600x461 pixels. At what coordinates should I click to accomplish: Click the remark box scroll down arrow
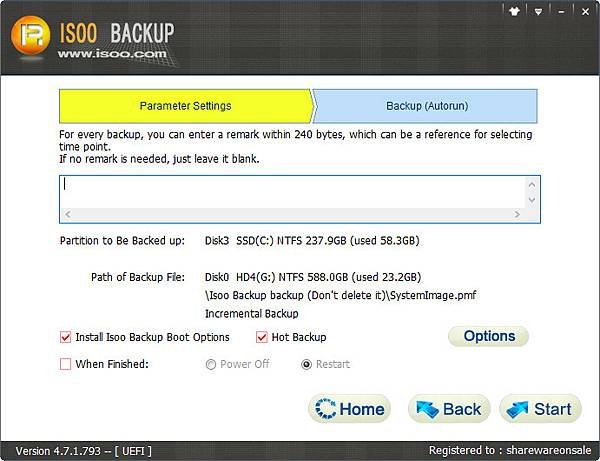(x=532, y=200)
